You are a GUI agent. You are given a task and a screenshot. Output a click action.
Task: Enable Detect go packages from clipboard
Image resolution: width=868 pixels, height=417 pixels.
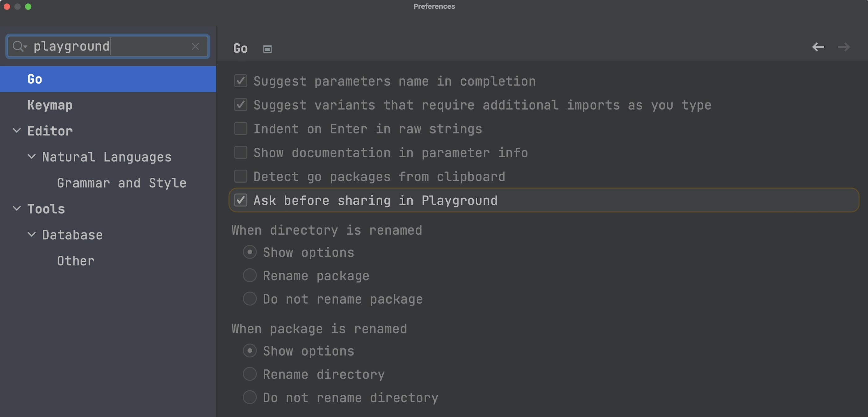241,176
